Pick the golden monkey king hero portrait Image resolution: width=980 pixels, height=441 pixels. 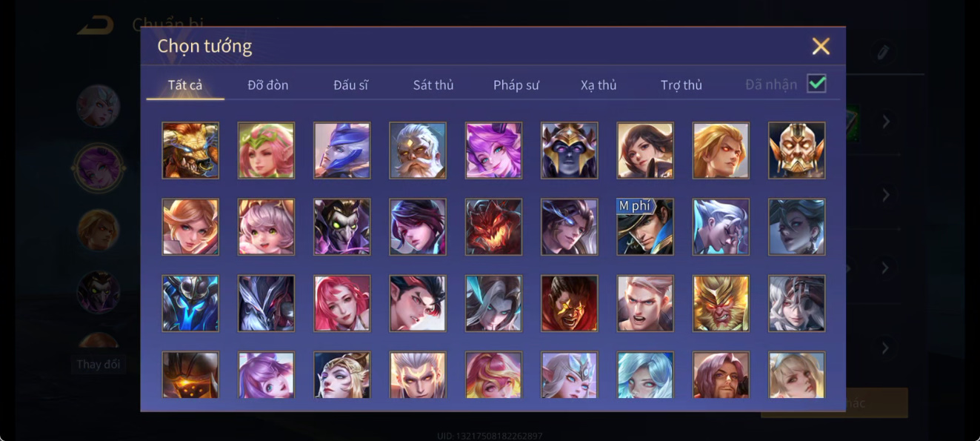721,303
